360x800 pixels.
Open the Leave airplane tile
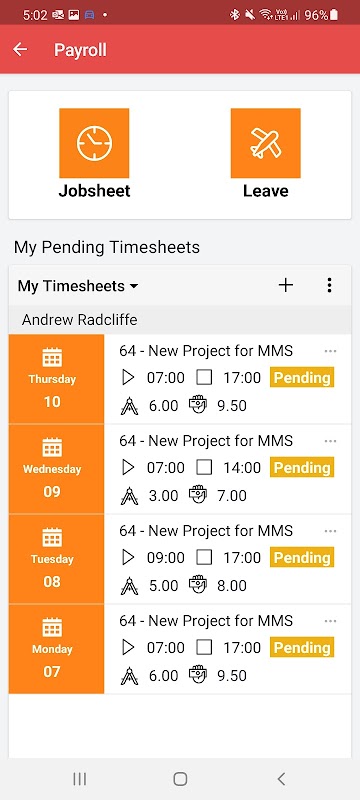(x=265, y=143)
